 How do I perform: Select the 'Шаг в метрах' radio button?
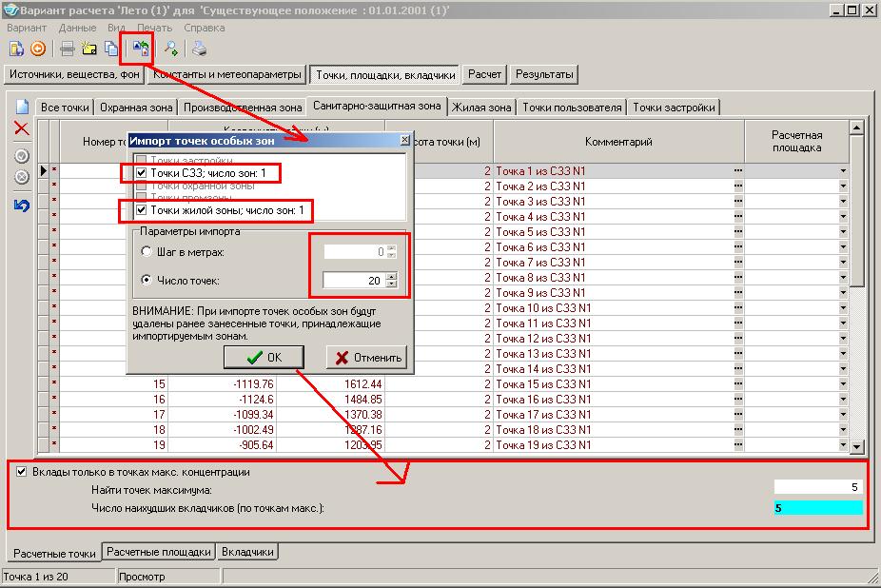click(146, 251)
